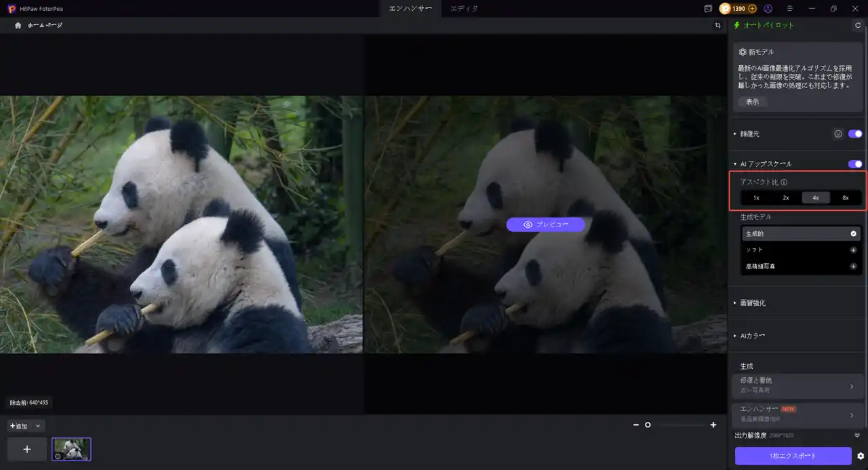This screenshot has width=868, height=470.
Task: Click the refresh icon beside オートパイロット
Action: click(858, 25)
